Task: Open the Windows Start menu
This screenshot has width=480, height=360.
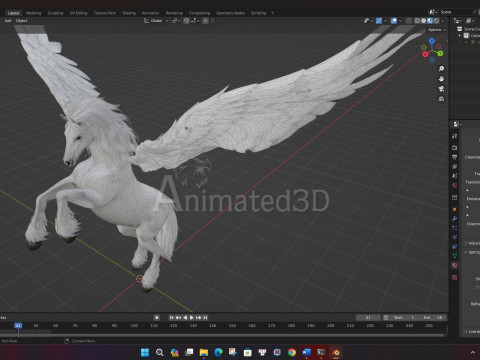Action: [x=145, y=352]
